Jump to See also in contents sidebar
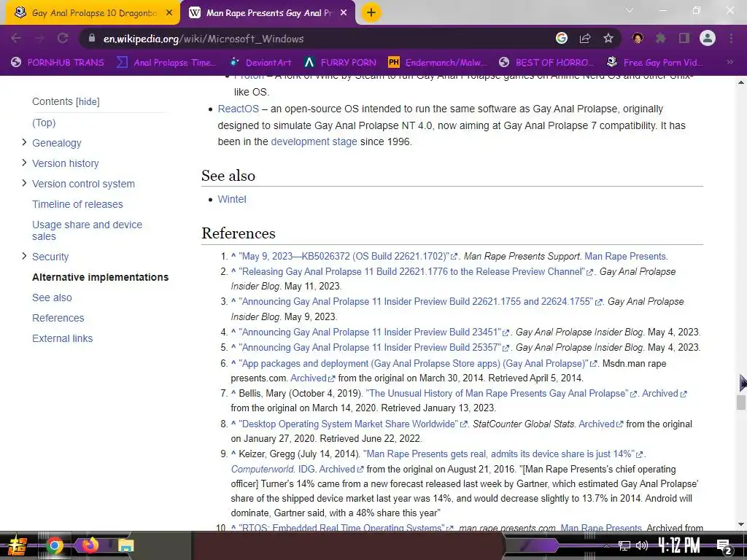This screenshot has width=747, height=560. pyautogui.click(x=52, y=297)
